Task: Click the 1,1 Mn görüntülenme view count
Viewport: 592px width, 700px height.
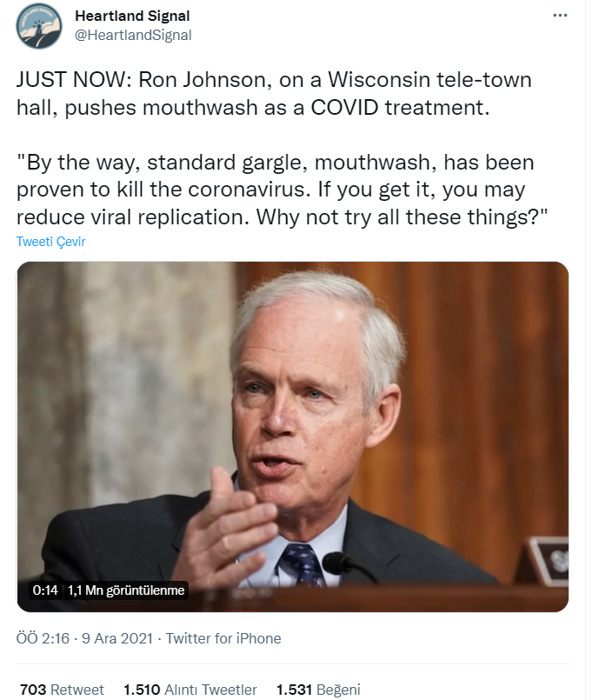Action: 126,590
